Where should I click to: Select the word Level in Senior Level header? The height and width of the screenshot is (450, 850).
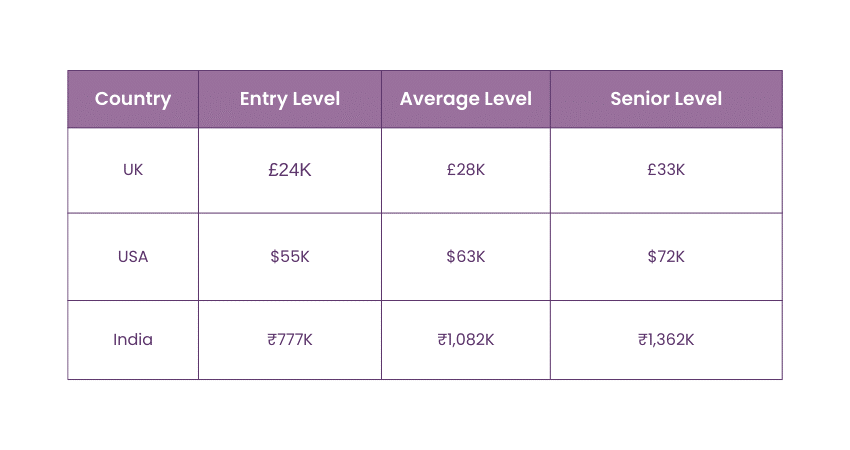point(698,99)
